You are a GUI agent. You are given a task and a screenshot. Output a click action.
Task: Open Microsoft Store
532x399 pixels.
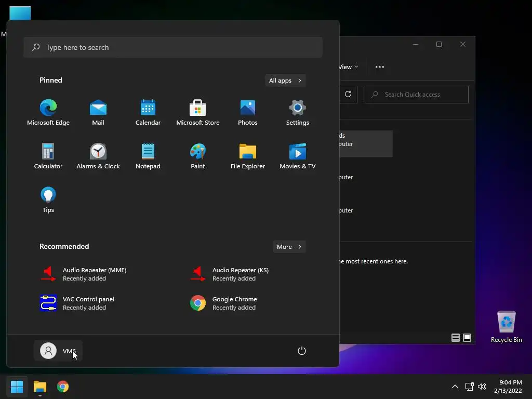[198, 113]
